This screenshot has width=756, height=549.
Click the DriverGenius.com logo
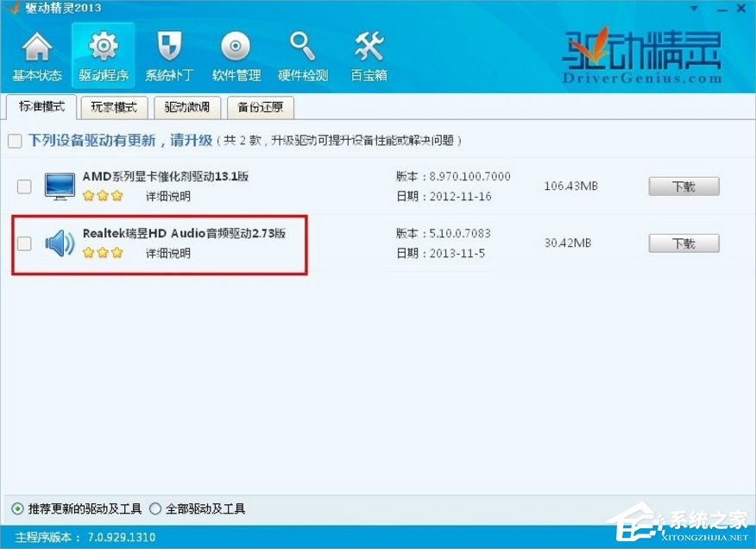click(x=642, y=54)
